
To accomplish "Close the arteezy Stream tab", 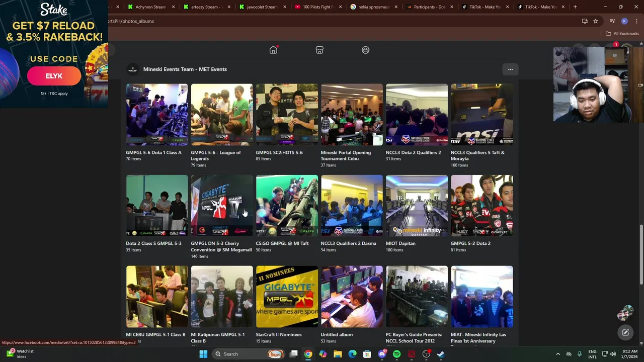I will pyautogui.click(x=229, y=7).
